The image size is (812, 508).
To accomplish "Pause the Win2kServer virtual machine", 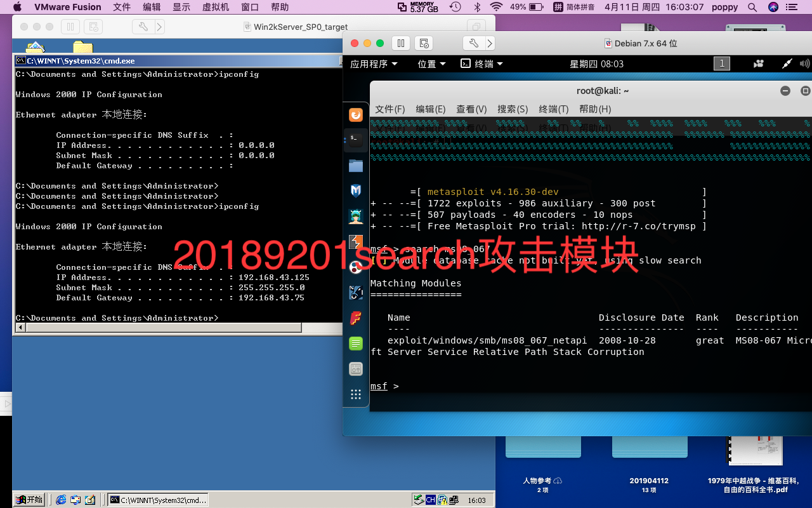I will [x=70, y=27].
